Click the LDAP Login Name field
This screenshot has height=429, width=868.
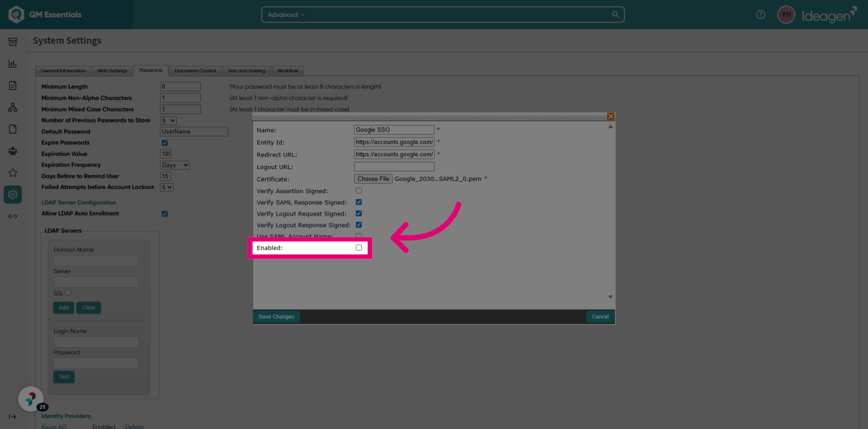[96, 342]
